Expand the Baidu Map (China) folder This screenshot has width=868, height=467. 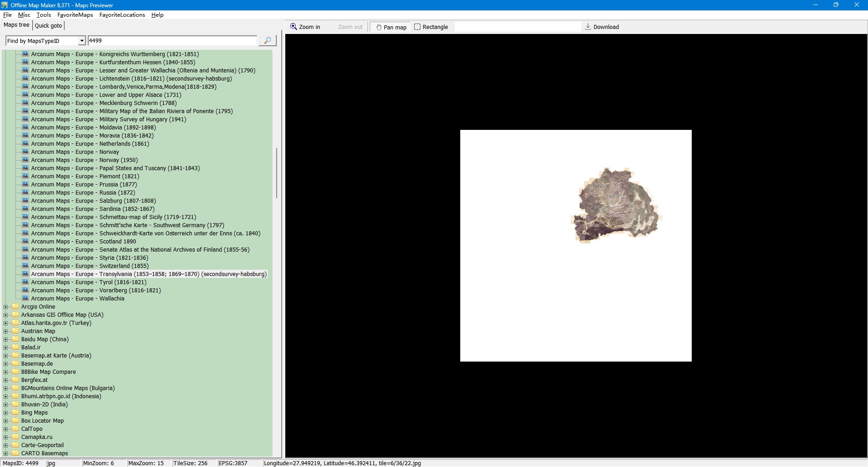click(6, 339)
